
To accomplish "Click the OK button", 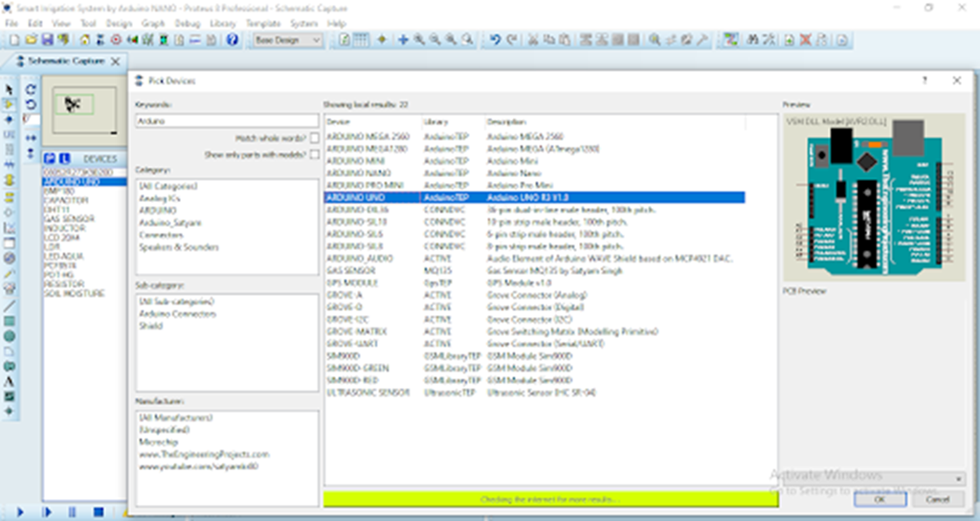I will 880,499.
